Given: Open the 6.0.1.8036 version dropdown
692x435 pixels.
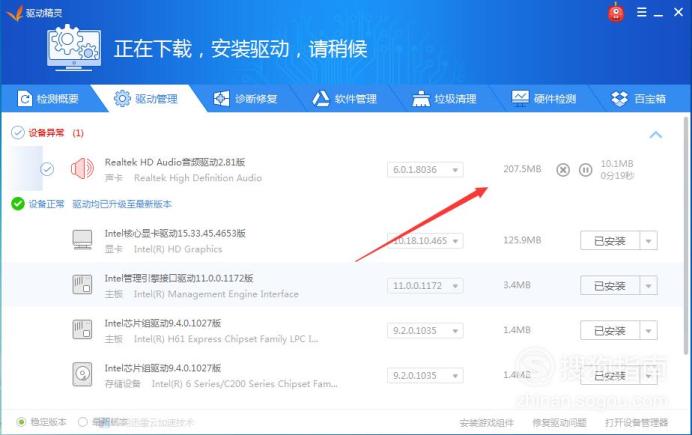Looking at the screenshot, I should (x=425, y=170).
